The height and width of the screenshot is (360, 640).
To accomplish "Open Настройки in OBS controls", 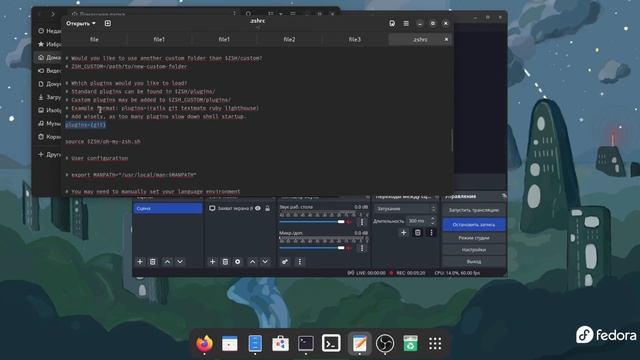I will [x=474, y=249].
